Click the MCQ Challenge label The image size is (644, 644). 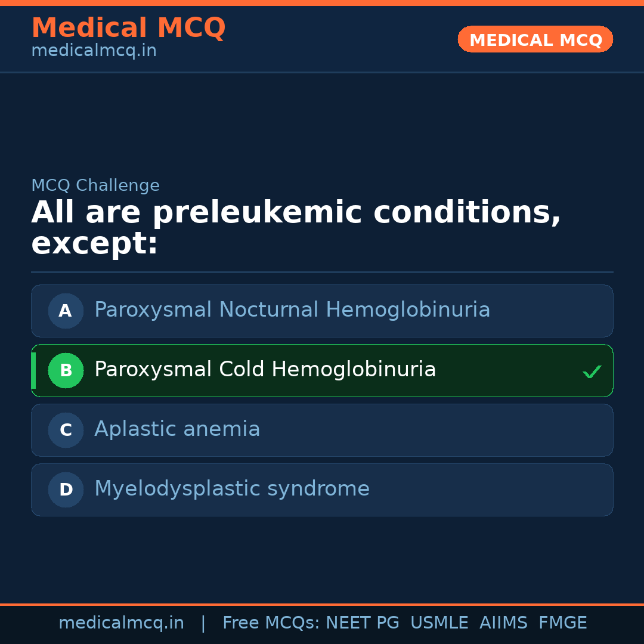click(x=95, y=185)
